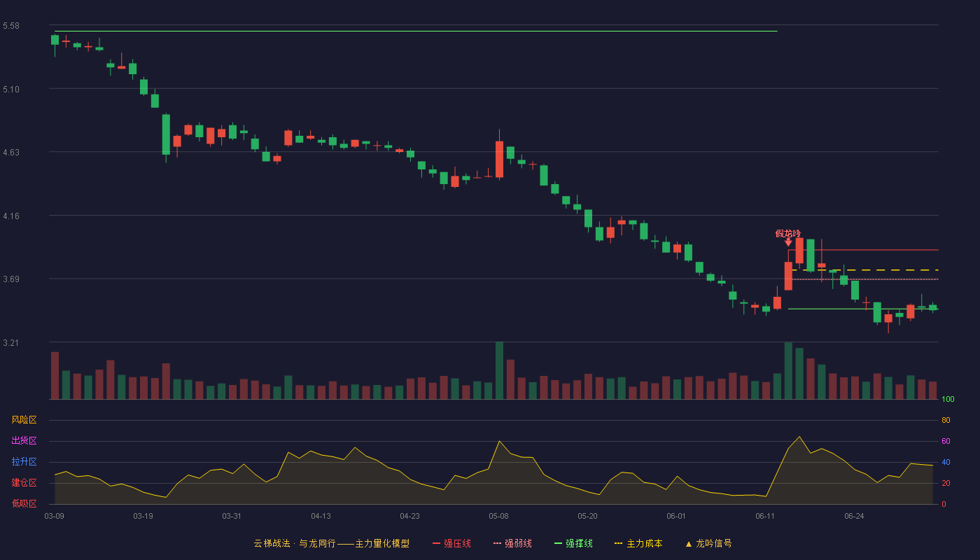The image size is (980, 560).
Task: Click the 3.21 price axis label
Action: point(11,343)
